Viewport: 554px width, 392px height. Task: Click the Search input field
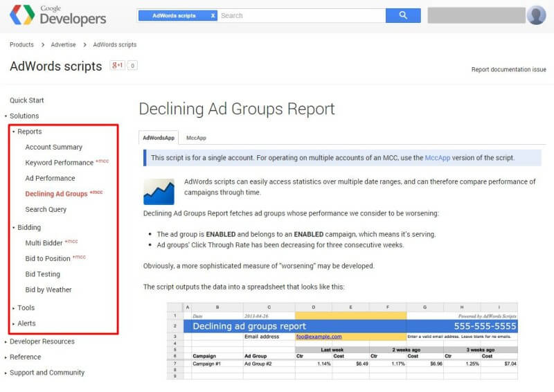(301, 15)
